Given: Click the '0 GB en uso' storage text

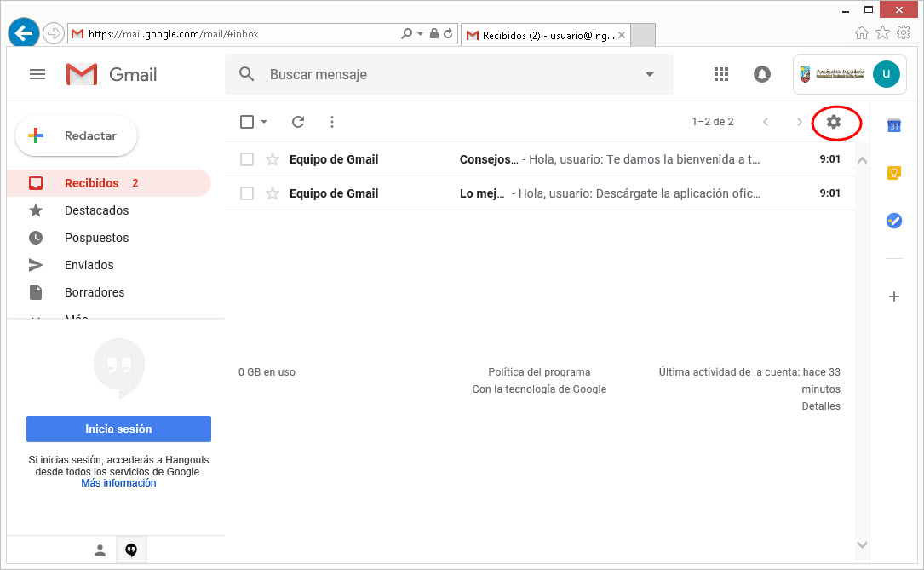Looking at the screenshot, I should [267, 372].
